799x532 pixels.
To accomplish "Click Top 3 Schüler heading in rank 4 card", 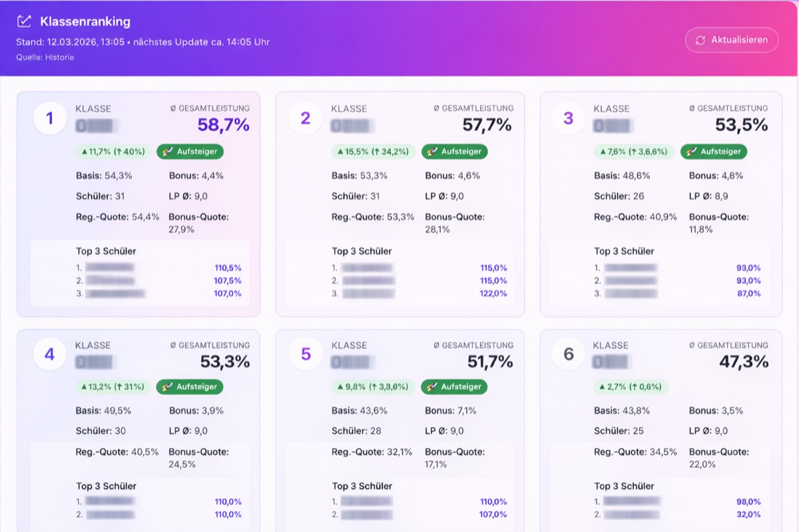I will tap(107, 486).
